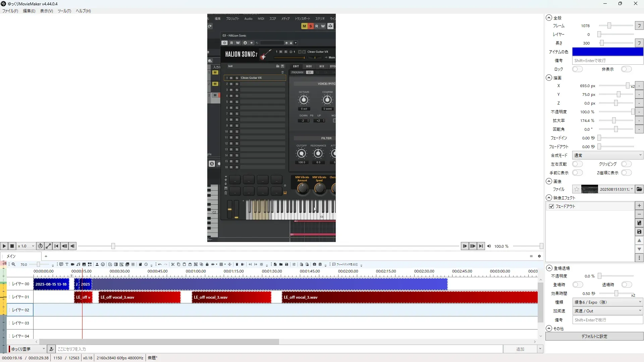Screen dimensions: 644x362
Task: Toggle the ロック (lock) switch
Action: point(577,69)
